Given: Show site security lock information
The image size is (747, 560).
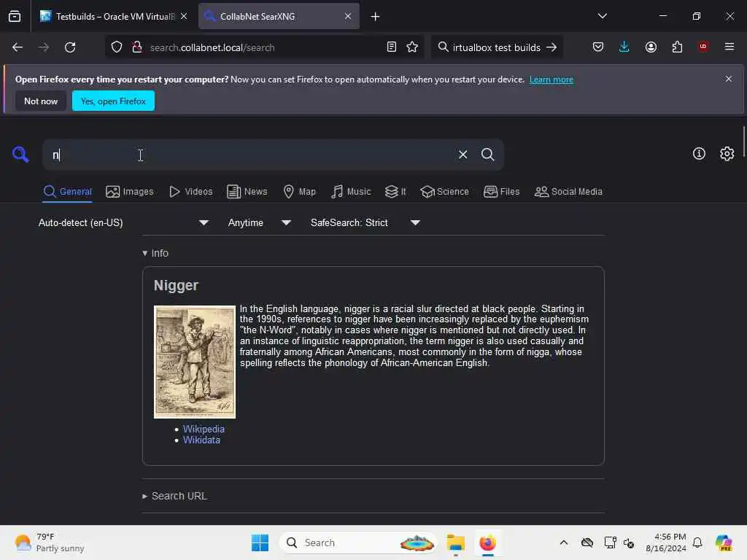Looking at the screenshot, I should pos(137,47).
